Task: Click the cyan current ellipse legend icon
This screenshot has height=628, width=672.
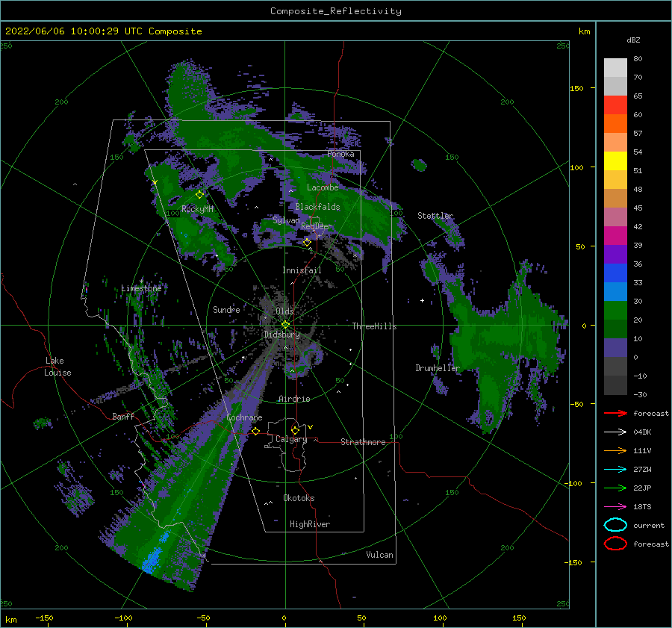Action: click(615, 525)
